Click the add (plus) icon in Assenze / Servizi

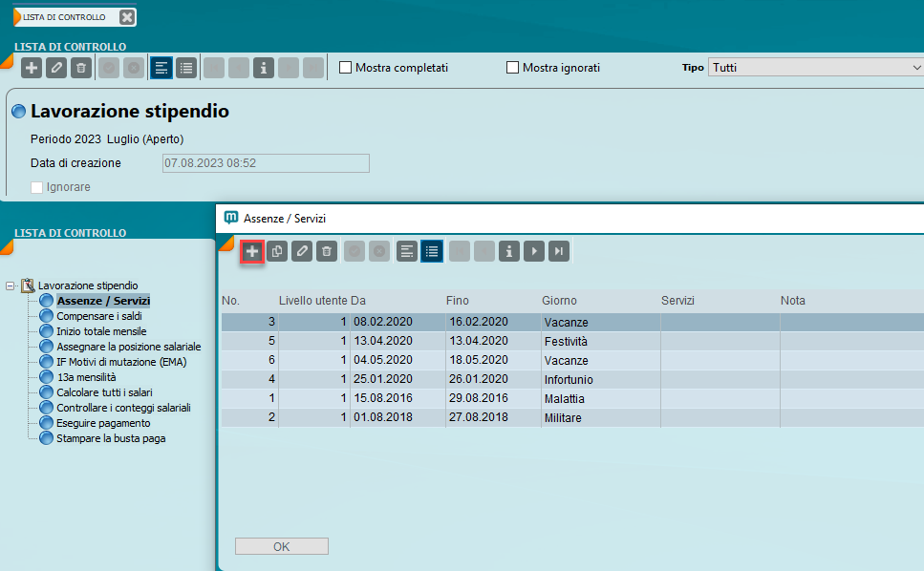click(252, 251)
